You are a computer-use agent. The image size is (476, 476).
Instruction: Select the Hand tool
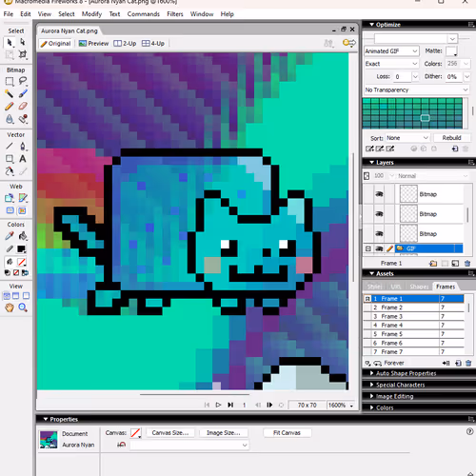[x=10, y=307]
